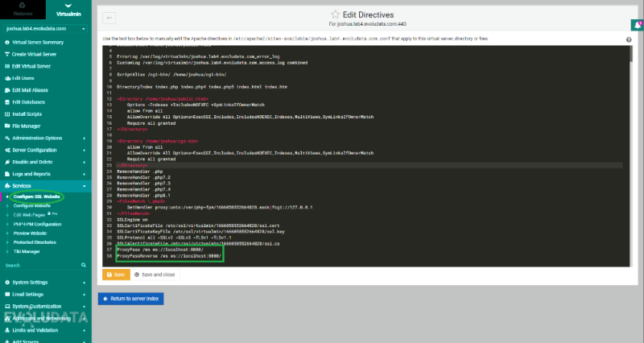Image resolution: width=644 pixels, height=343 pixels.
Task: Click the favorite star icon
Action: pyautogui.click(x=335, y=14)
